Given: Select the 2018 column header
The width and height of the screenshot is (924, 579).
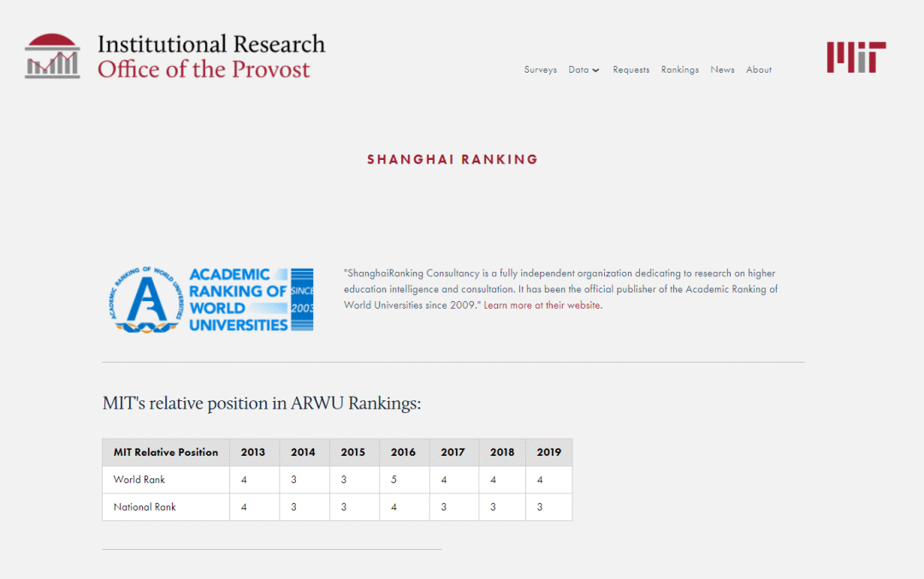Looking at the screenshot, I should point(502,452).
